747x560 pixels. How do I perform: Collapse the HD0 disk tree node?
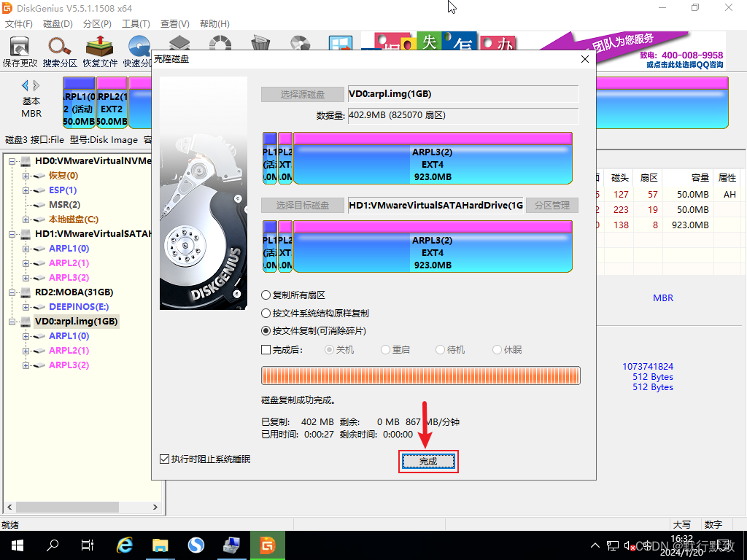(12, 161)
